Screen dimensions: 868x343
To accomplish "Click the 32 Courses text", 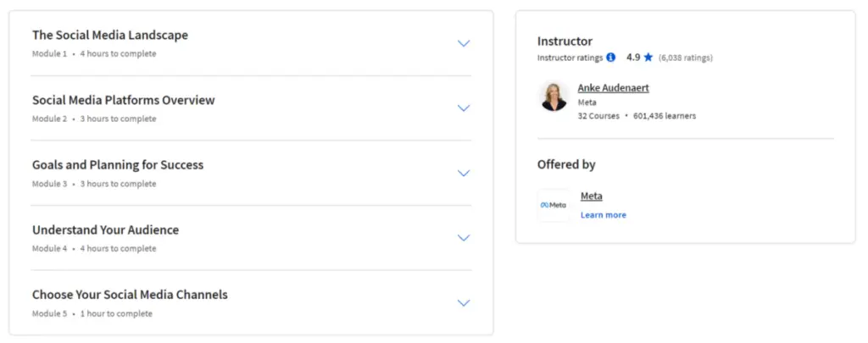I will [x=597, y=116].
